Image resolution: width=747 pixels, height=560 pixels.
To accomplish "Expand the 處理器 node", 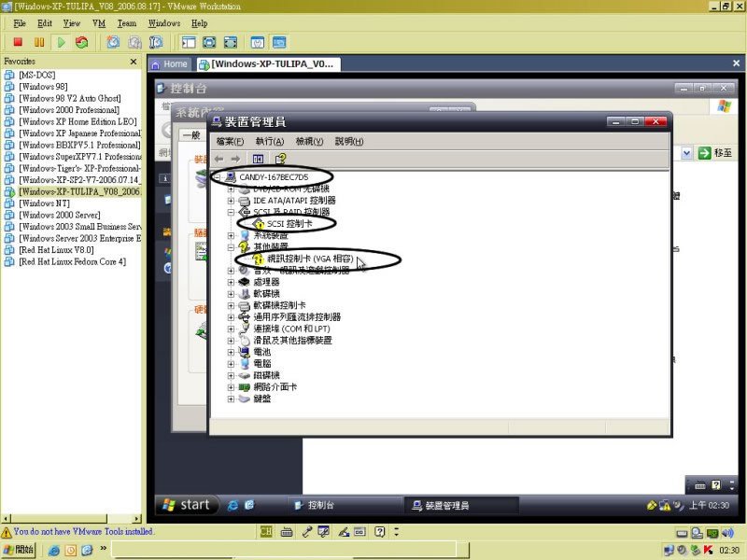I will point(231,282).
